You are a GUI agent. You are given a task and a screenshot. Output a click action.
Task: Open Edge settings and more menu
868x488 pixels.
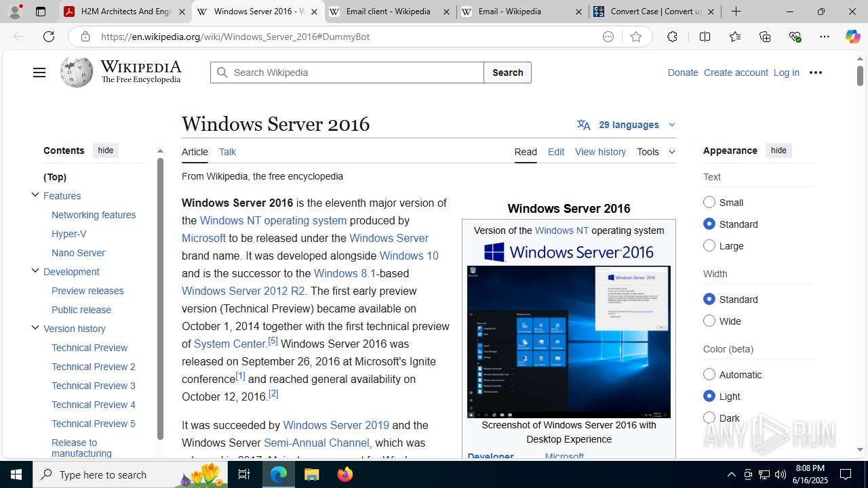pyautogui.click(x=824, y=37)
